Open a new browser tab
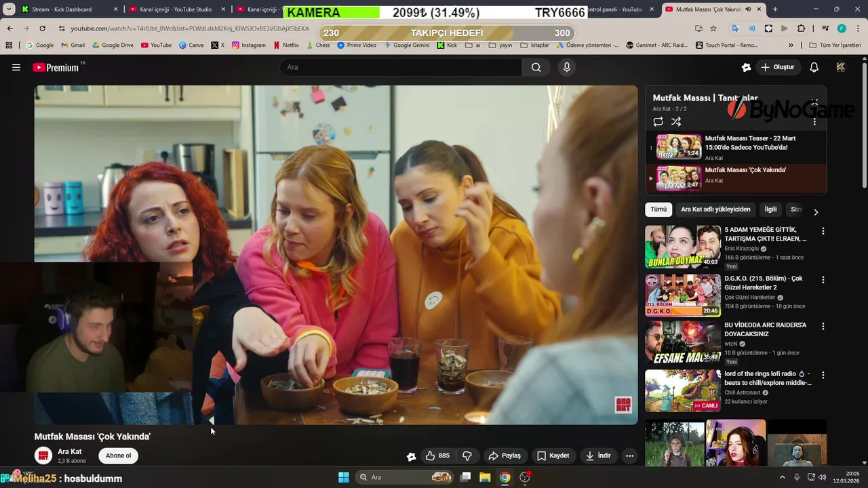This screenshot has width=868, height=488. coord(775,9)
